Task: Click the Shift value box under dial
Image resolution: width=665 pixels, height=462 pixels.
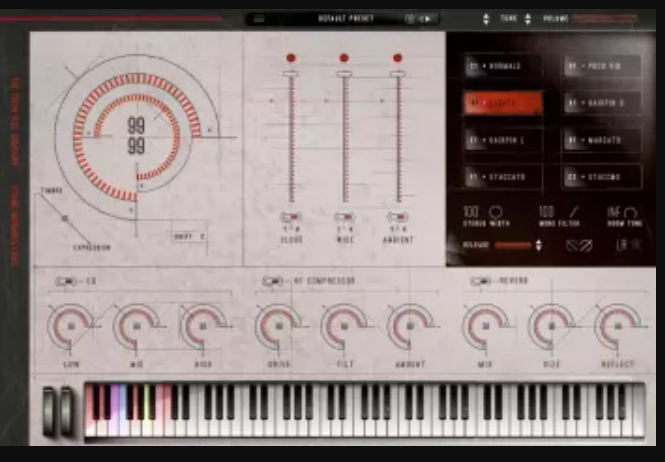Action: [189, 237]
